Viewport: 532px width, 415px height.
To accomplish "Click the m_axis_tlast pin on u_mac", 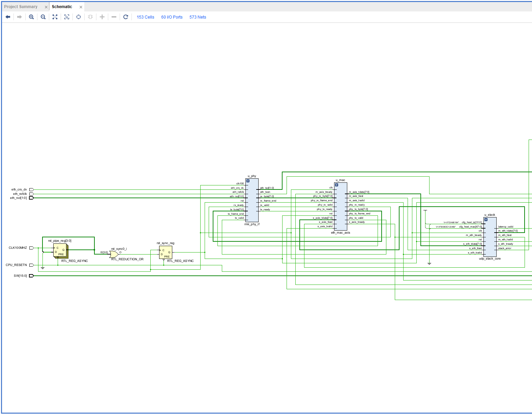I will click(356, 196).
